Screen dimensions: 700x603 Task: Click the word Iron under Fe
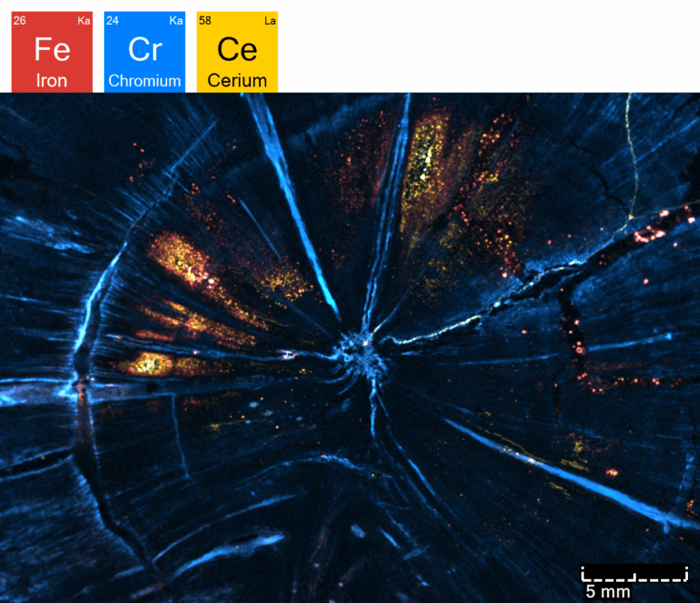click(x=52, y=81)
